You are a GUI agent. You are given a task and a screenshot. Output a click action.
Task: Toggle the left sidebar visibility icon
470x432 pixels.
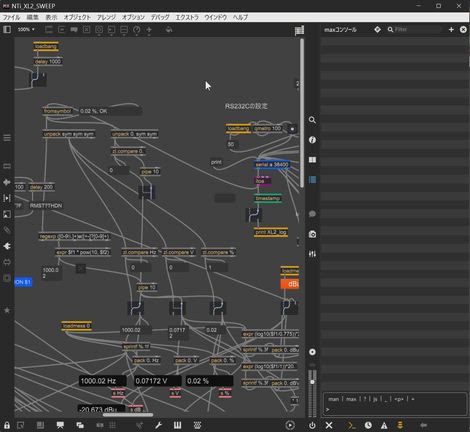pyautogui.click(x=7, y=29)
